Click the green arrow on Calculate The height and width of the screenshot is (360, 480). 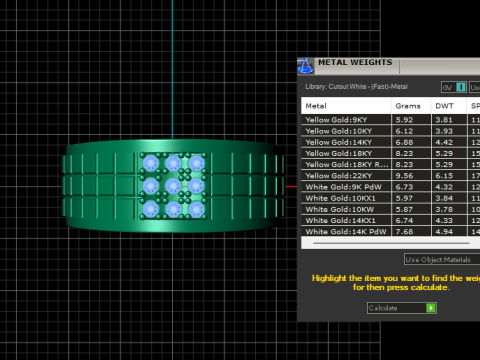click(x=431, y=308)
